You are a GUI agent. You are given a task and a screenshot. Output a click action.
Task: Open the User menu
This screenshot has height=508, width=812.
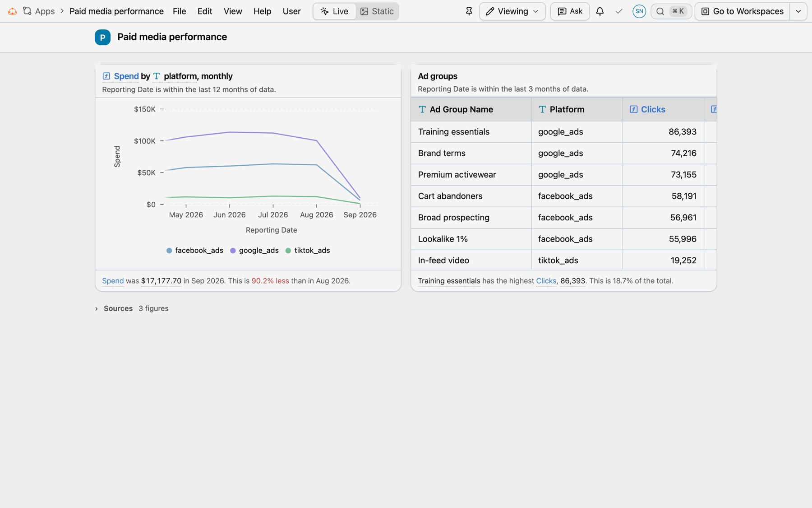pyautogui.click(x=292, y=11)
